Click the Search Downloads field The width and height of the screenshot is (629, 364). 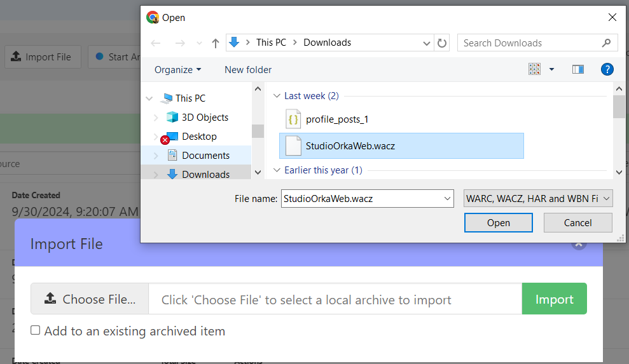(528, 43)
